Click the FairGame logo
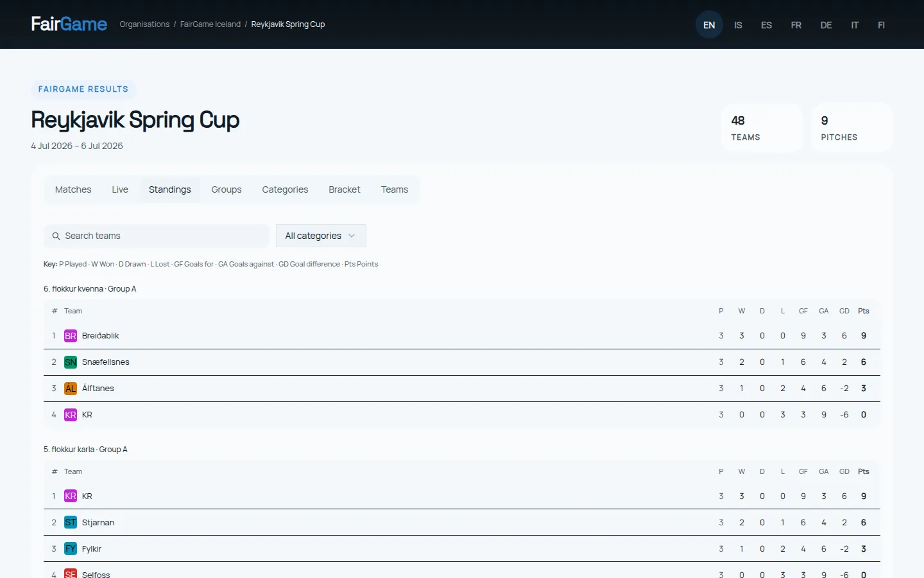 69,24
